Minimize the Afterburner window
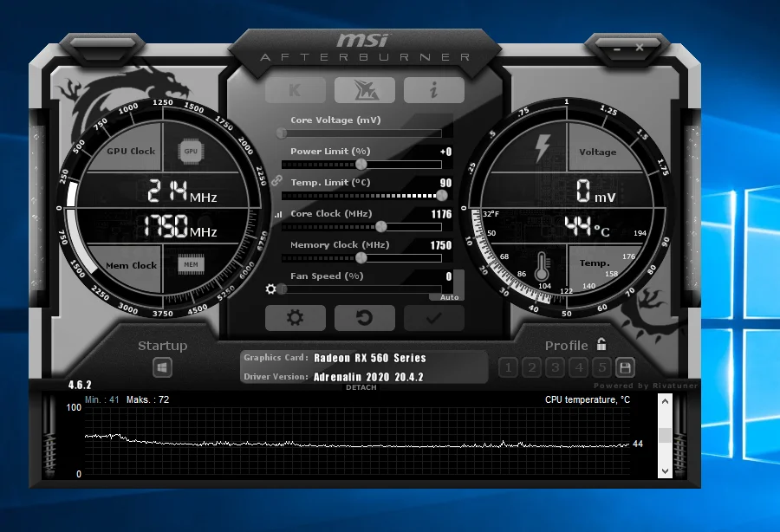780x532 pixels. [617, 49]
